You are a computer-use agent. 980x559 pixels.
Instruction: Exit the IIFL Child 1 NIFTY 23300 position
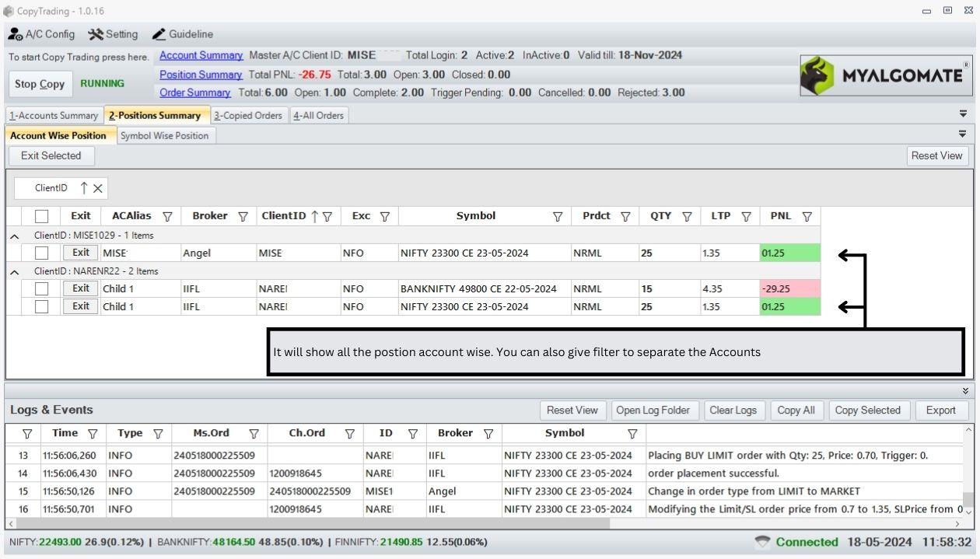coord(81,306)
